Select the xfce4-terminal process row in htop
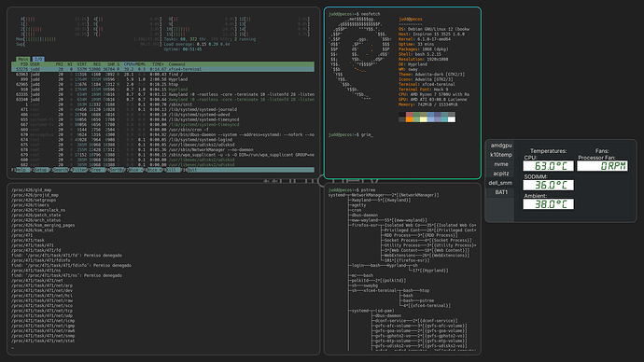Viewport: 644px width, 362px height. point(163,69)
